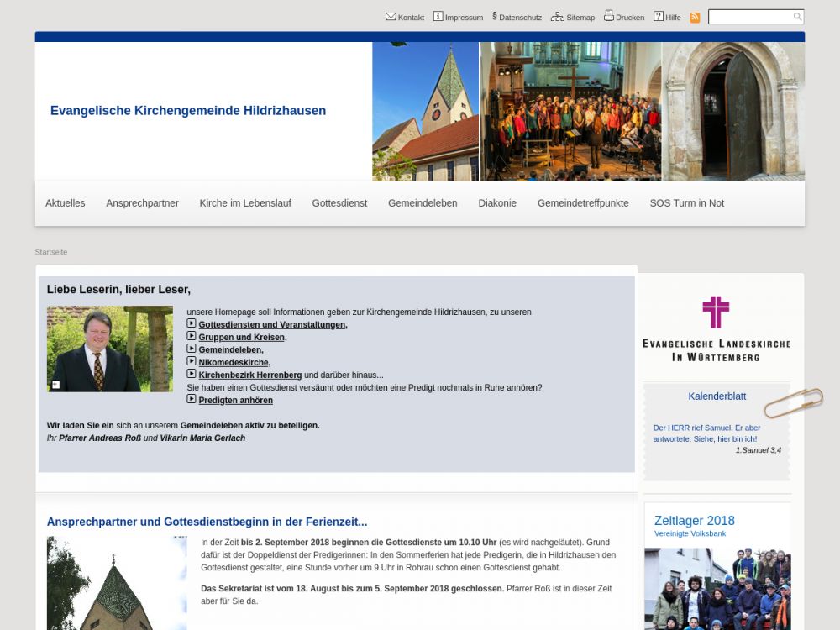The image size is (840, 630).
Task: Click into the search text field
Action: click(749, 17)
